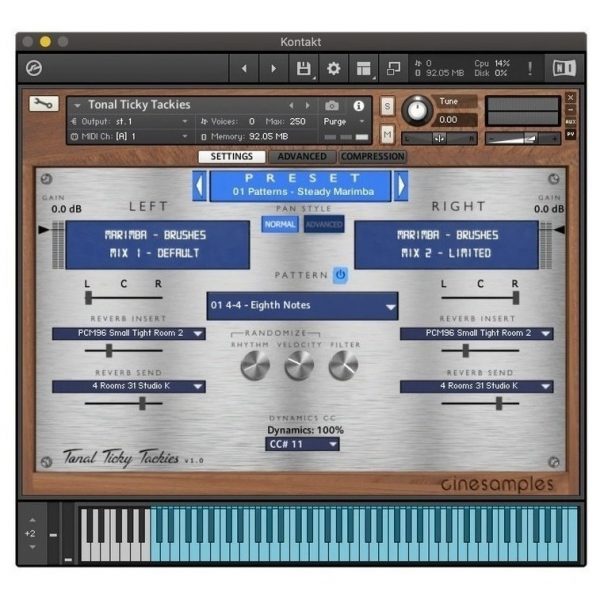
Task: Open the Output st. 1 dropdown
Action: click(129, 121)
